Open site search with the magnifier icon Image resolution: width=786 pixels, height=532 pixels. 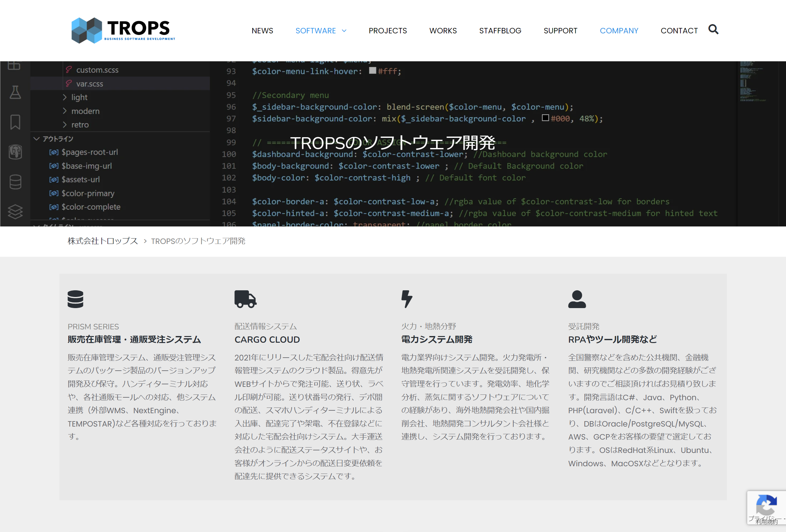coord(714,30)
